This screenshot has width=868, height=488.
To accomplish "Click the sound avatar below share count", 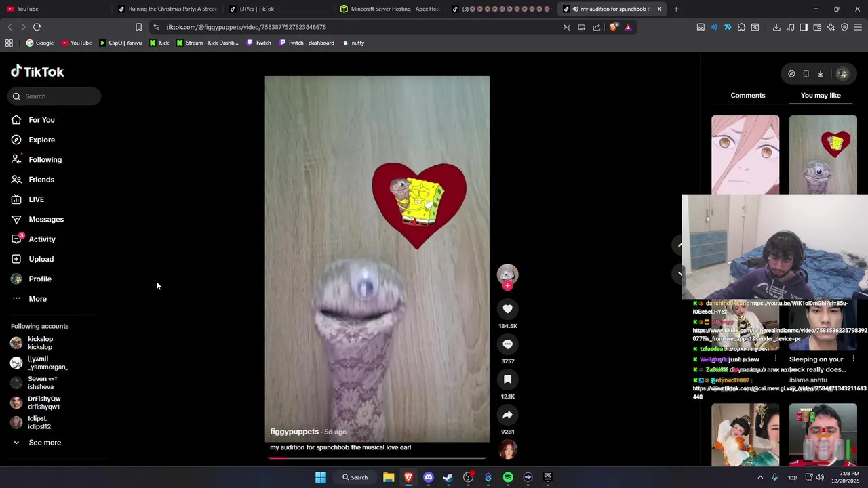I will [507, 449].
